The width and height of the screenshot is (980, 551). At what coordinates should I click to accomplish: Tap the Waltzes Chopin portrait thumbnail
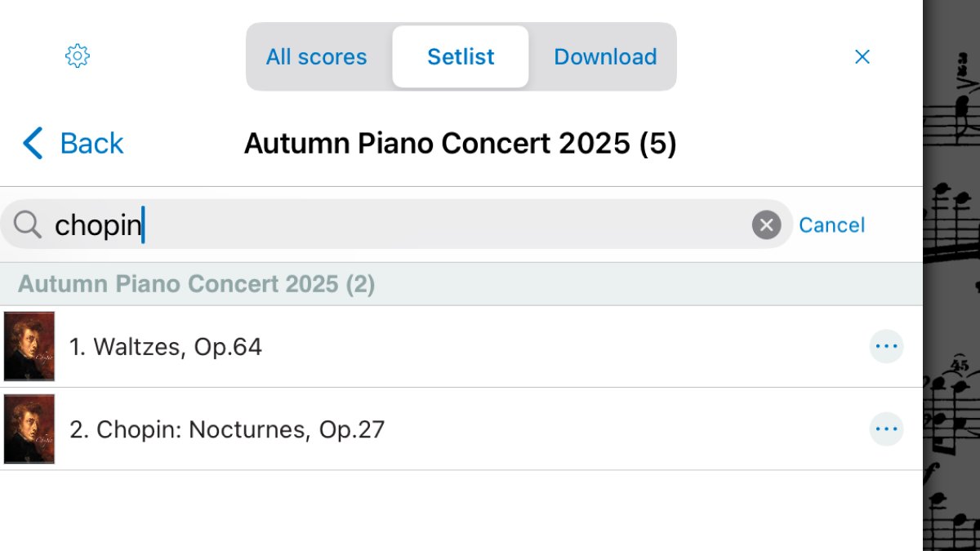[29, 347]
